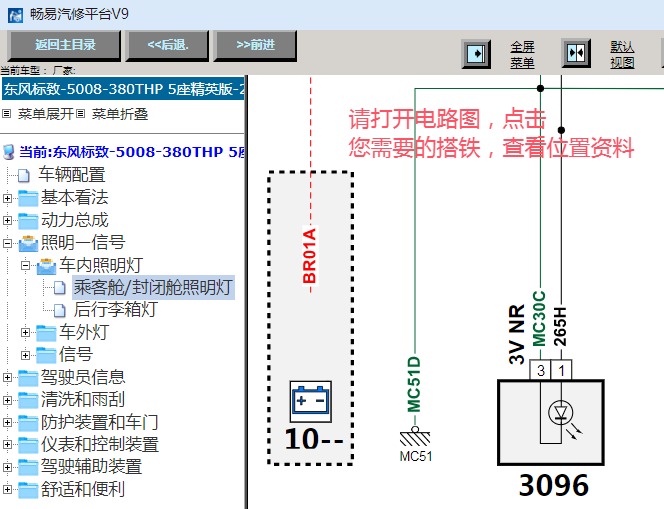The image size is (664, 509).
Task: Click connector pin 1 on component 3096
Action: pyautogui.click(x=561, y=370)
